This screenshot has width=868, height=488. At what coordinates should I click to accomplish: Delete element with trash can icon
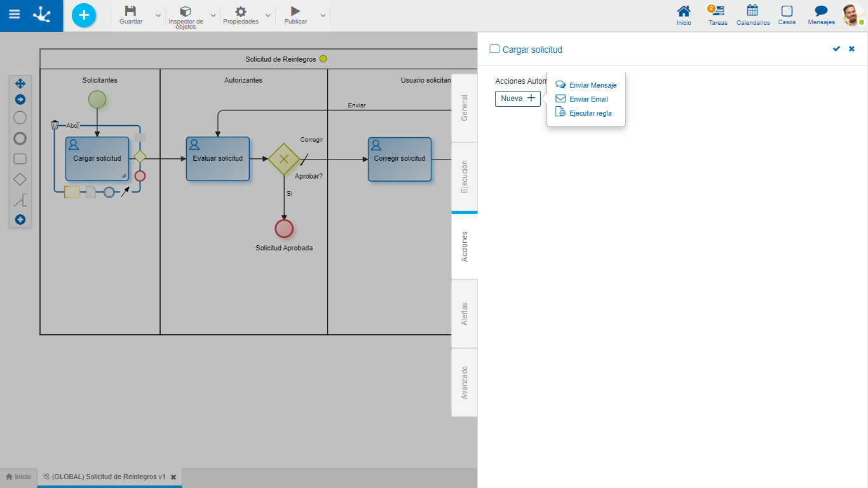pyautogui.click(x=55, y=125)
